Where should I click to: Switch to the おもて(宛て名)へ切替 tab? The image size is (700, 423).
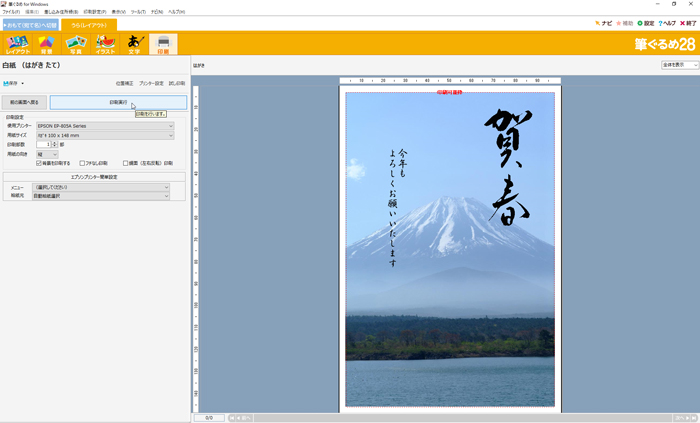click(29, 24)
